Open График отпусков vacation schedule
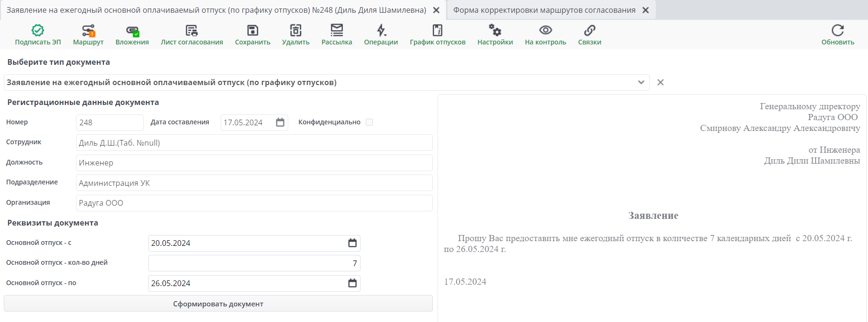868x322 pixels. (438, 30)
